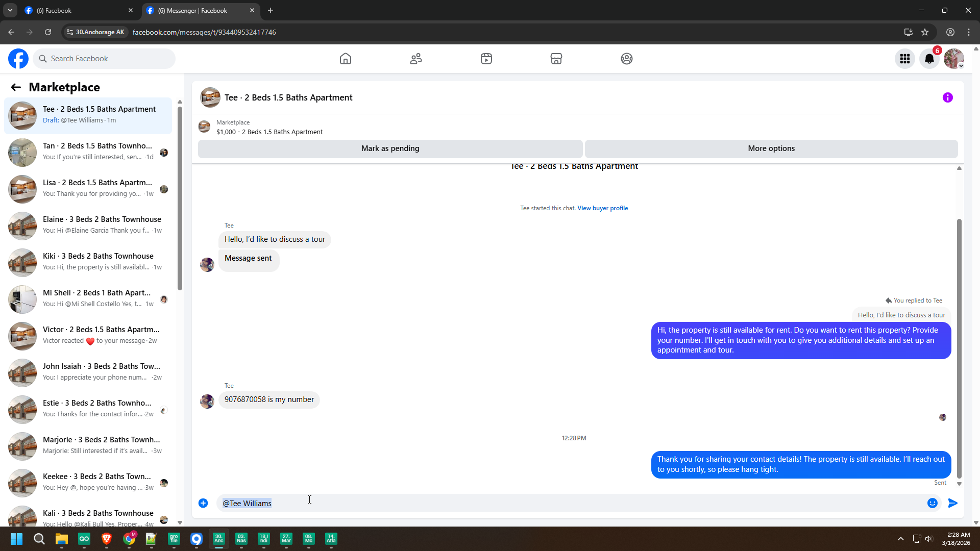Click the Facebook logo
Viewport: 980px width, 551px height.
click(x=18, y=59)
